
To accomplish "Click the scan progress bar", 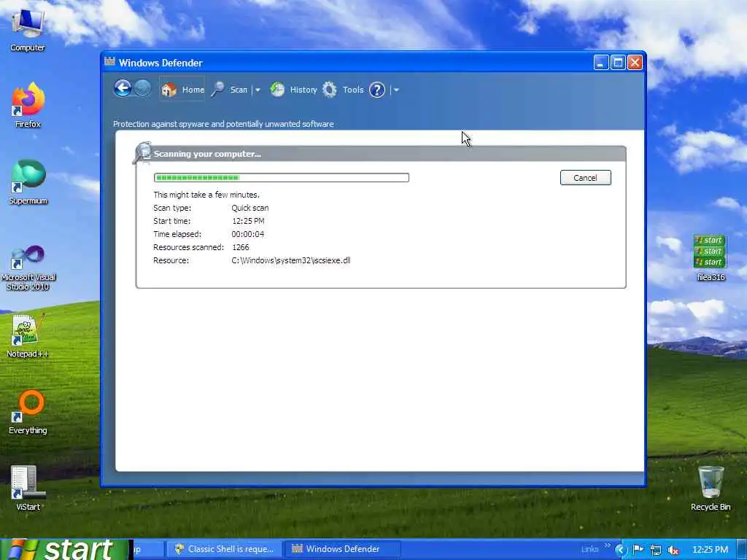I will [x=281, y=178].
